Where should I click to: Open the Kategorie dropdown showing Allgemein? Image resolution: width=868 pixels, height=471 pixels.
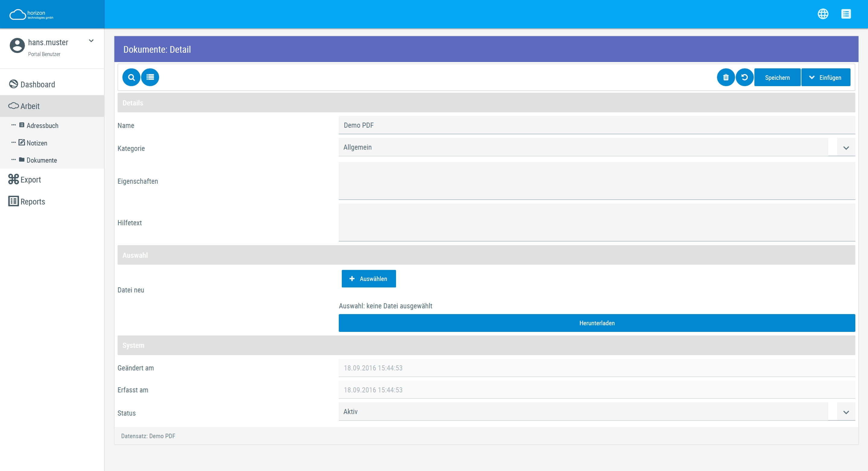pos(846,147)
